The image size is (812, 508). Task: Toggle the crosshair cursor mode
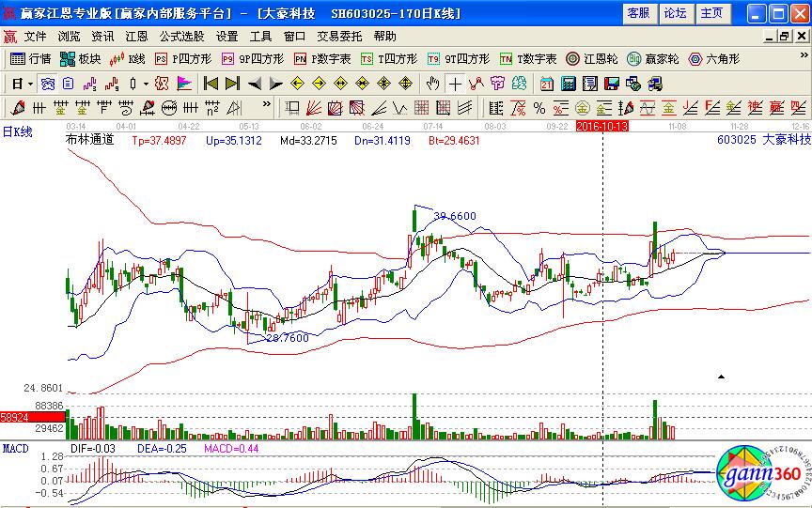coord(454,84)
